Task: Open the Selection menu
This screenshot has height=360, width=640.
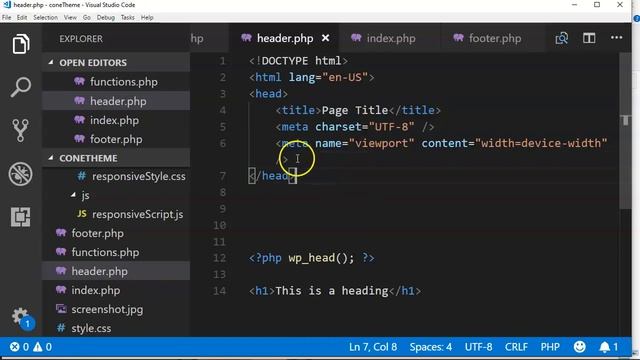Action: coord(45,18)
